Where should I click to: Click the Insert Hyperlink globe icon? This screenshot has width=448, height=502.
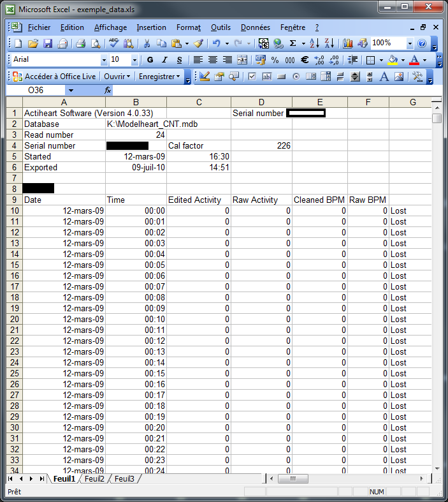tap(278, 43)
